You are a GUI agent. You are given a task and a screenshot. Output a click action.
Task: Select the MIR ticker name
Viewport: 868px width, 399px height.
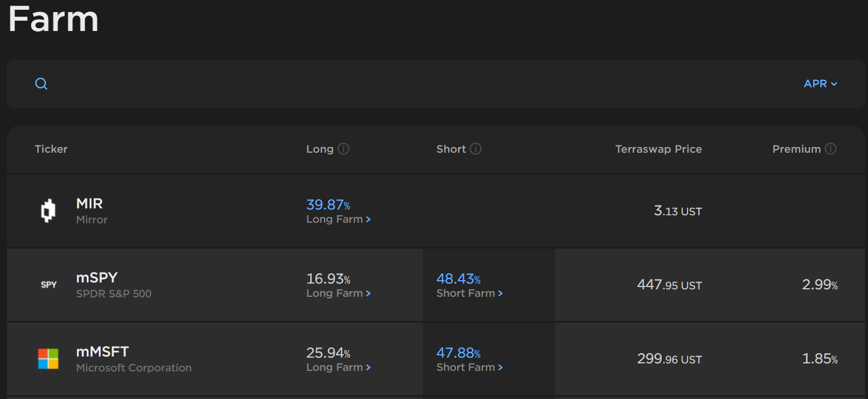90,204
